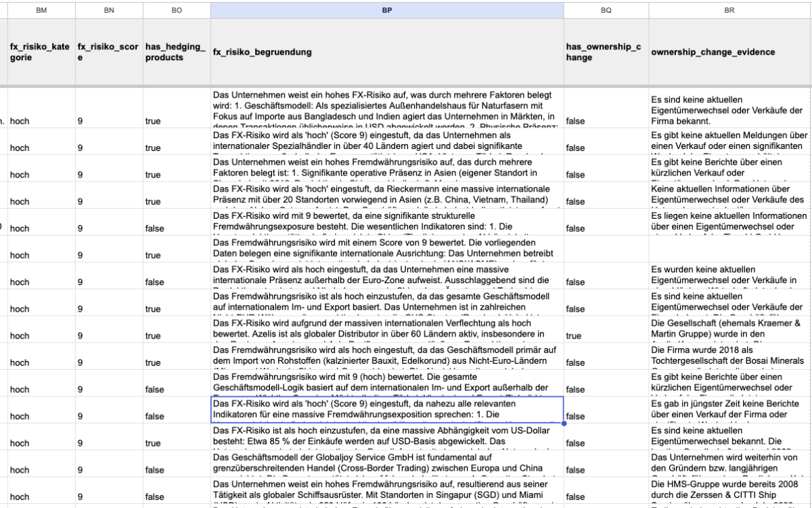812x508 pixels.
Task: Select the cell about Kraemer & Martin Gruppe
Action: pyautogui.click(x=729, y=329)
